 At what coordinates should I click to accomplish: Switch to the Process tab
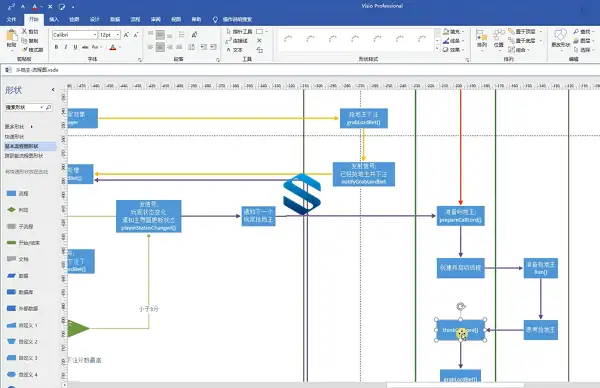coord(135,19)
